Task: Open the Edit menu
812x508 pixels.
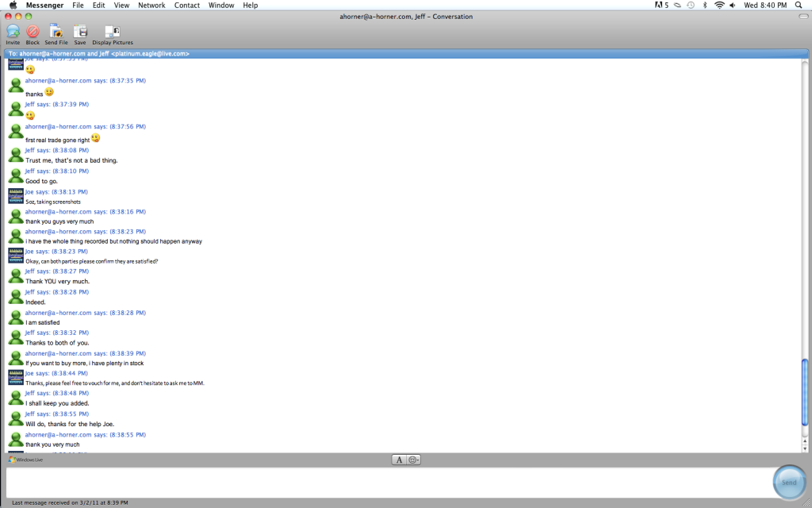Action: 98,6
